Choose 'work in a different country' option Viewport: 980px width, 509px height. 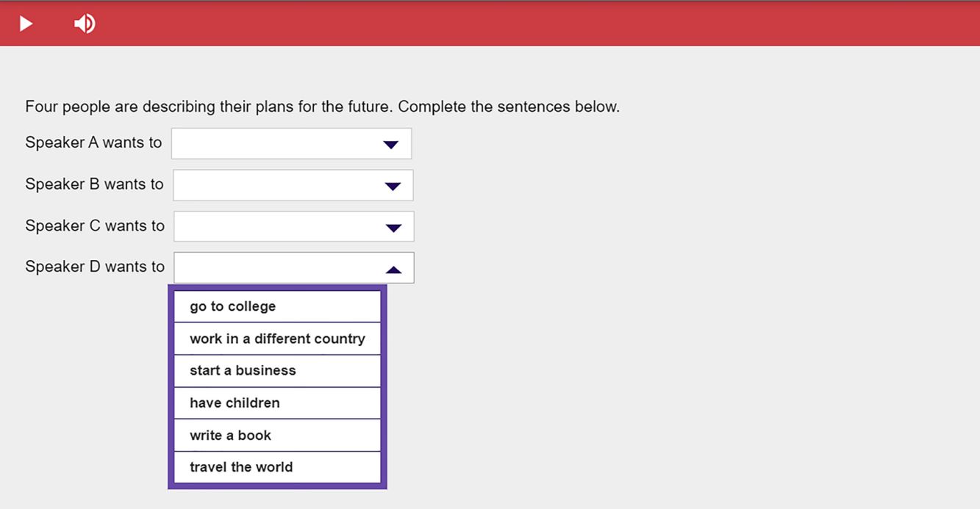[x=276, y=339]
